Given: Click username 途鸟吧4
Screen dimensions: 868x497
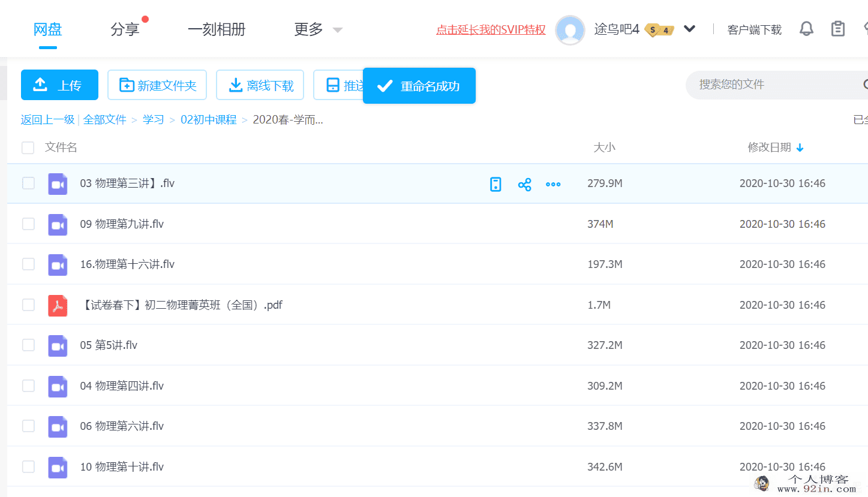Looking at the screenshot, I should point(617,29).
